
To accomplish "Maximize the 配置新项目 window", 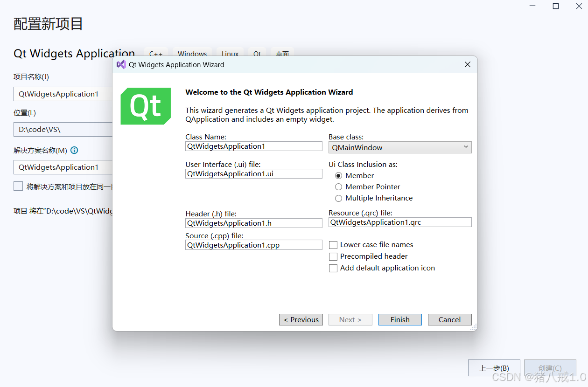I will coord(556,6).
